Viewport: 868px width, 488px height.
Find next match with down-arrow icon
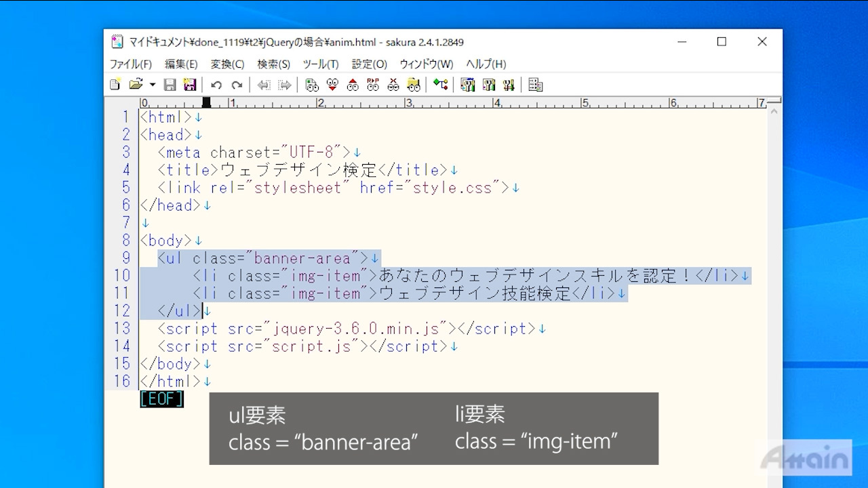point(332,85)
